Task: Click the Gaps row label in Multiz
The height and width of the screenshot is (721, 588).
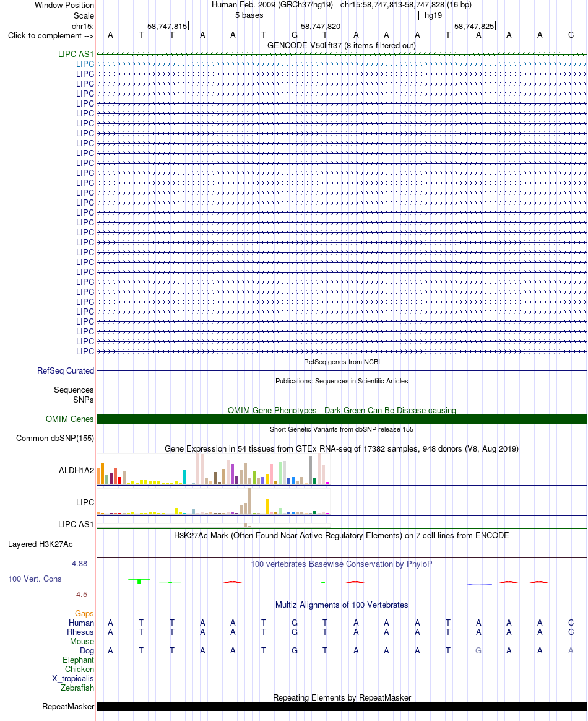Action: point(84,614)
